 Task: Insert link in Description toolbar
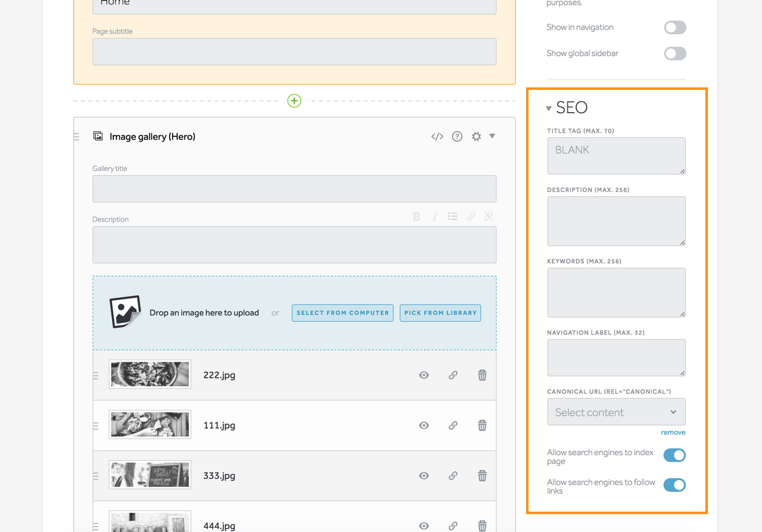coord(471,216)
